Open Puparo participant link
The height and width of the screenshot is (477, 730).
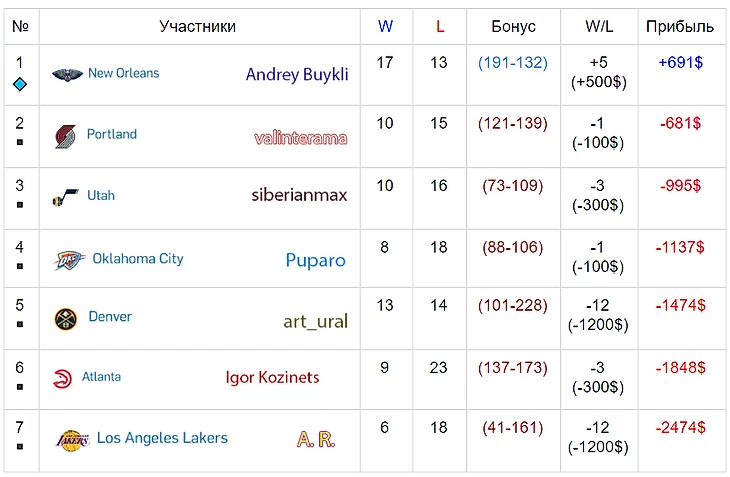(315, 260)
